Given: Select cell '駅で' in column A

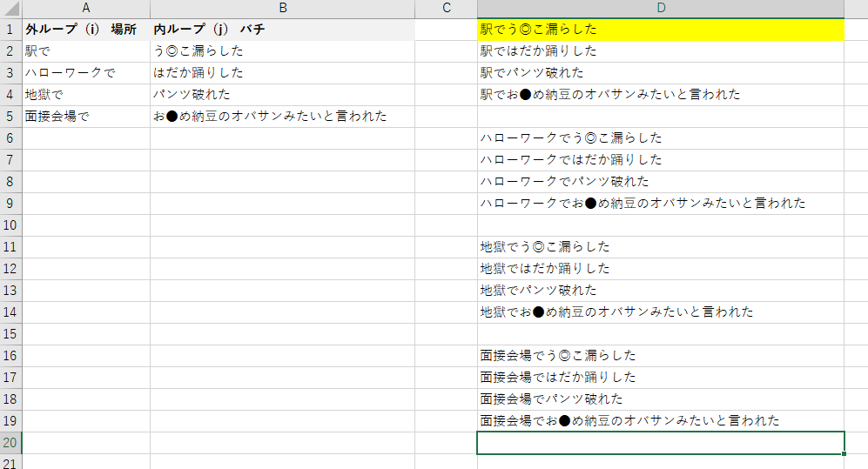Looking at the screenshot, I should click(86, 50).
